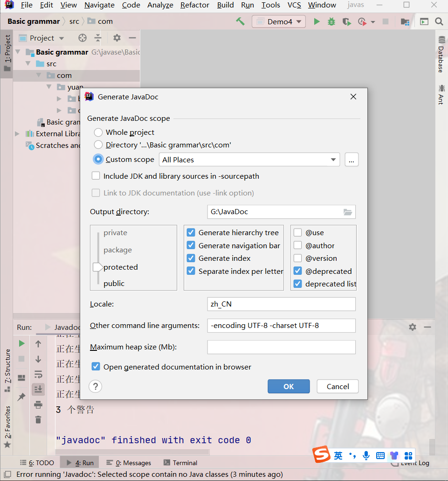448x481 pixels.
Task: Uncheck Separate index per letter
Action: (191, 271)
